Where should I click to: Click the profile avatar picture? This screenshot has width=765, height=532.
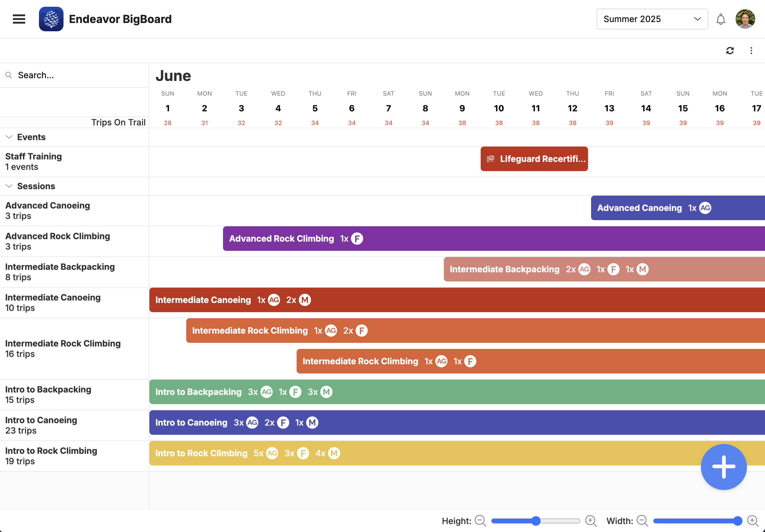point(745,19)
